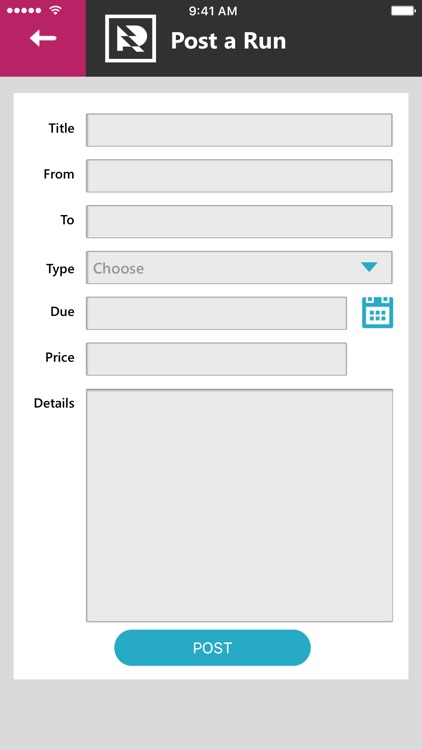Screen dimensions: 422x750
Task: Click the Due label
Action: pyautogui.click(x=62, y=311)
